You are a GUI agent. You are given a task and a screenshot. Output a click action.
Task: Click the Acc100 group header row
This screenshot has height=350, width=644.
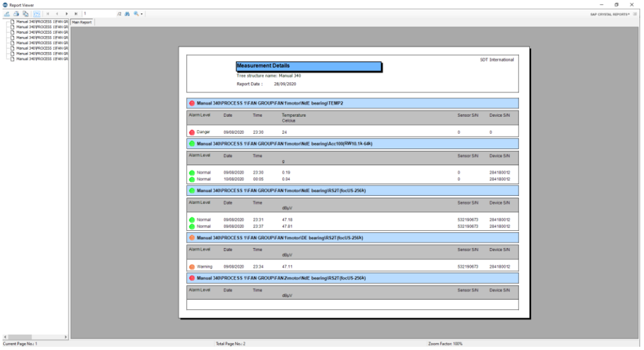coord(352,144)
